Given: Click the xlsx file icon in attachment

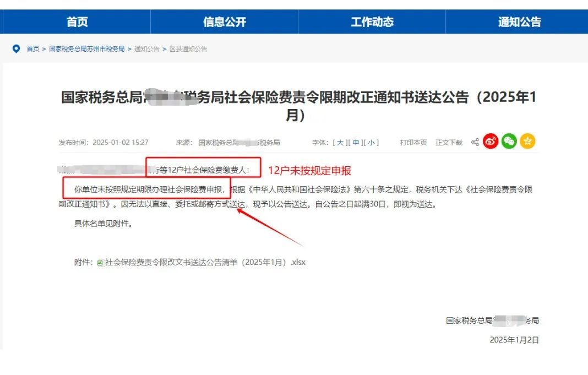Looking at the screenshot, I should tap(100, 263).
